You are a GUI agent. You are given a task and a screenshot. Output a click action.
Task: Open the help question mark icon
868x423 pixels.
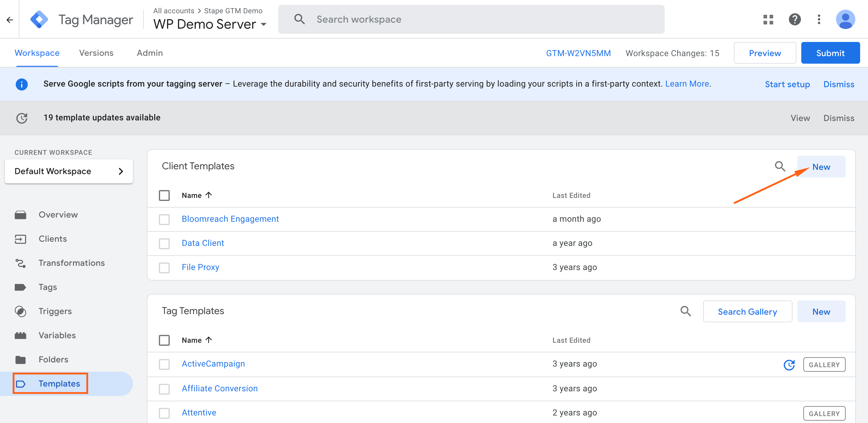pos(795,20)
